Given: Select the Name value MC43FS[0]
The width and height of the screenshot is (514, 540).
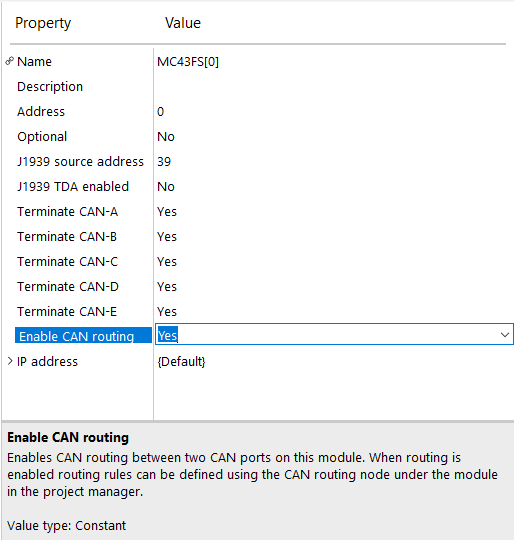Looking at the screenshot, I should click(x=188, y=62).
